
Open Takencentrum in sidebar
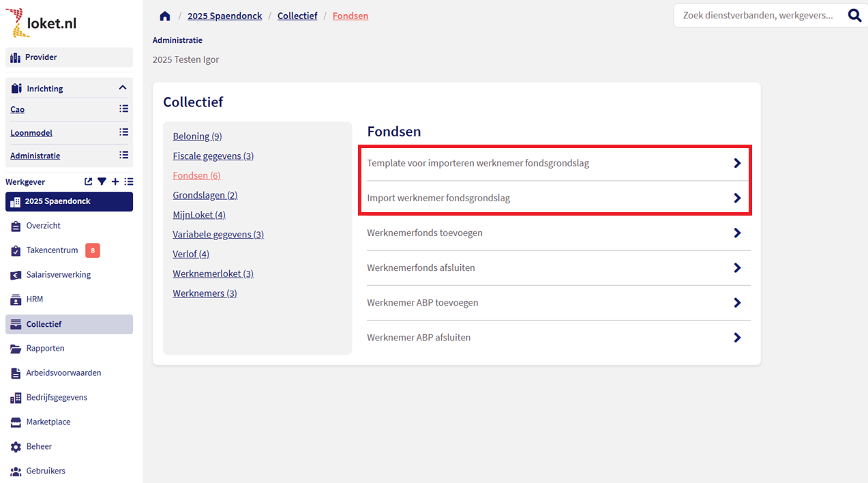click(x=52, y=250)
